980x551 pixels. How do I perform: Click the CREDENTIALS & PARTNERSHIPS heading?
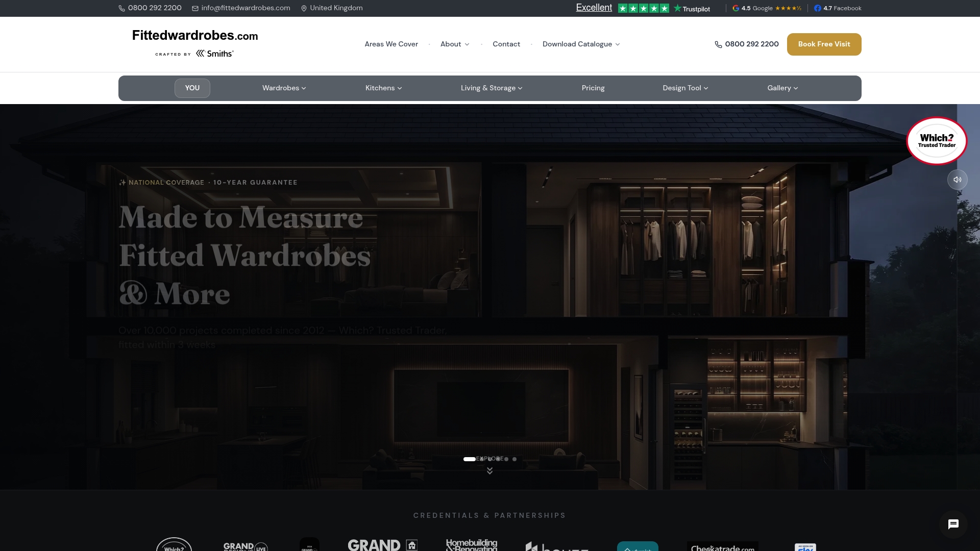489,516
